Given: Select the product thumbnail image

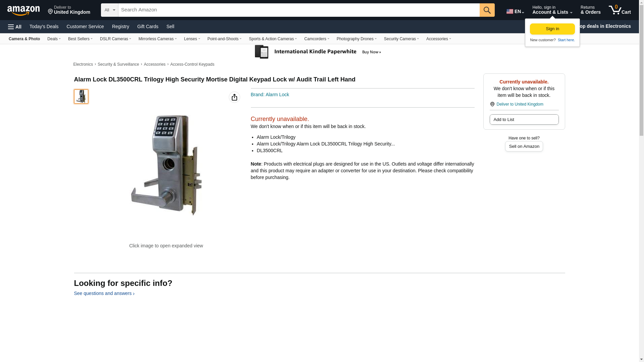Looking at the screenshot, I should pyautogui.click(x=81, y=97).
